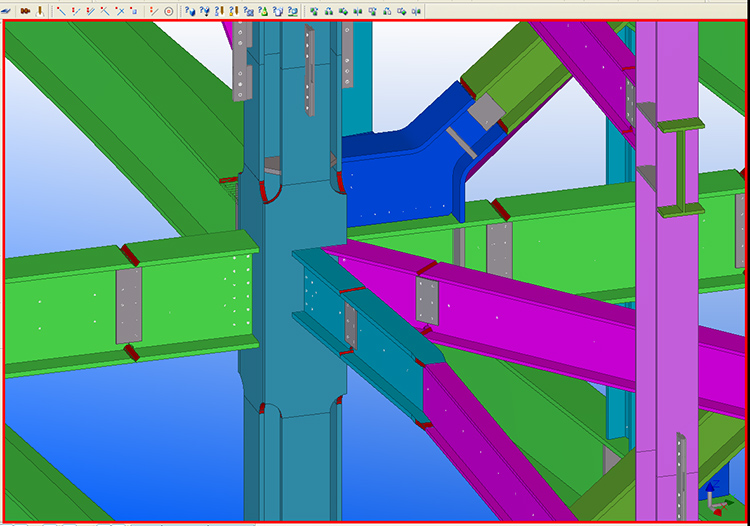This screenshot has width=750, height=526.
Task: Click the last question-mark icon in inquire group
Action: pyautogui.click(x=292, y=10)
